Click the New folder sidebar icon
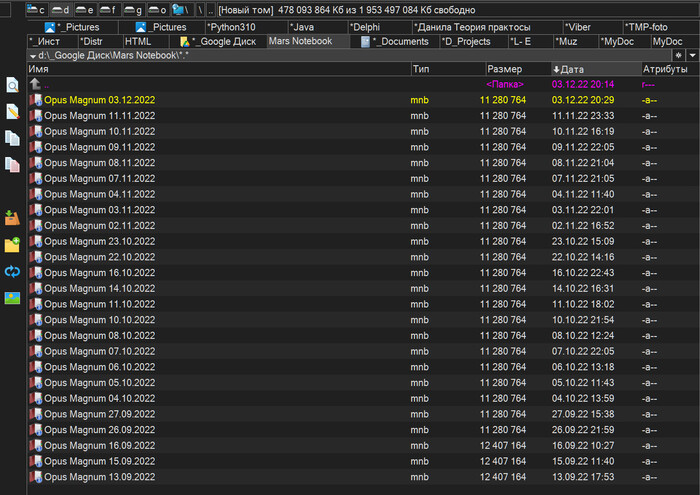The image size is (700, 495). click(x=12, y=245)
